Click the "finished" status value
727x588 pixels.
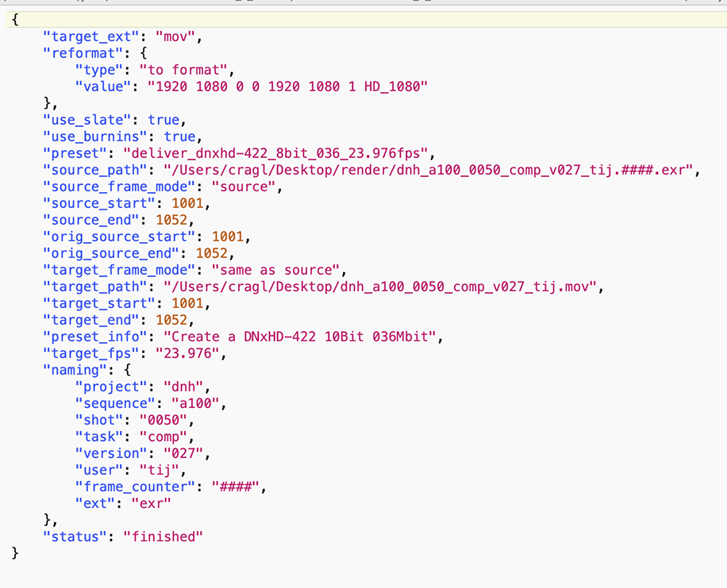pos(163,536)
